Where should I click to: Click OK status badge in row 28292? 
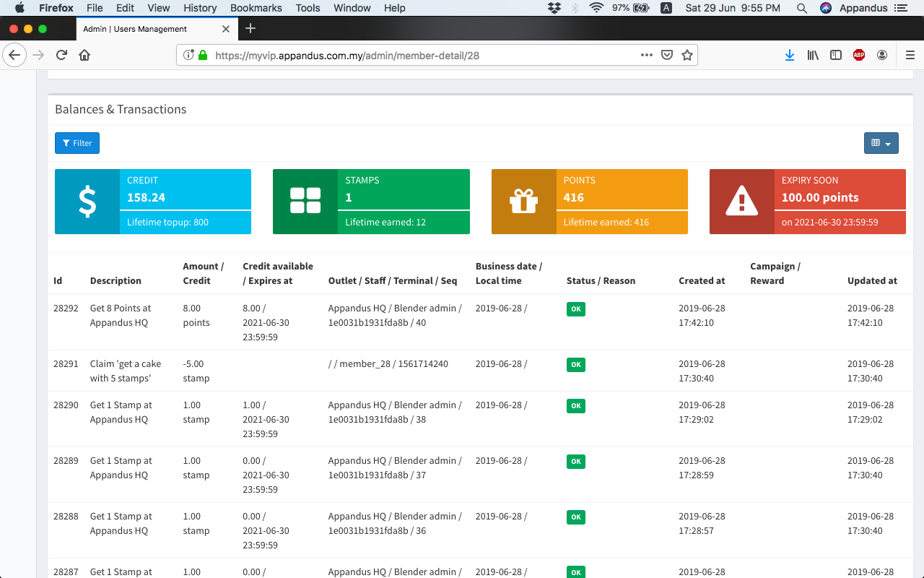pos(576,309)
